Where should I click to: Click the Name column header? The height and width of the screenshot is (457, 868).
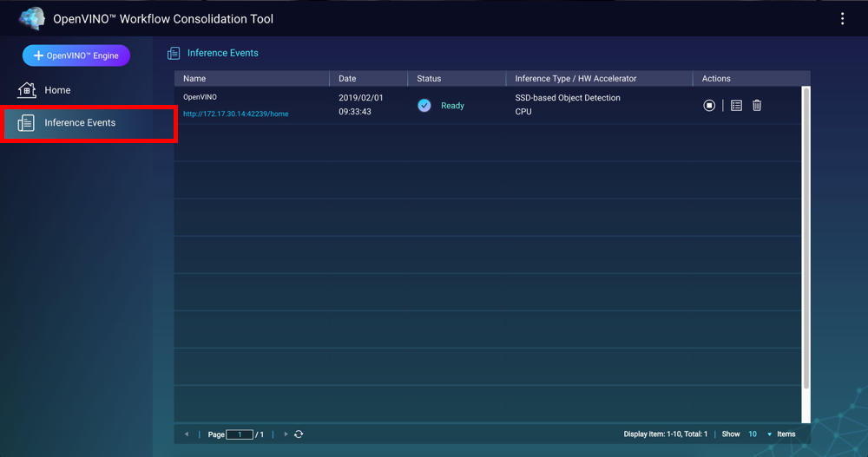coord(194,79)
